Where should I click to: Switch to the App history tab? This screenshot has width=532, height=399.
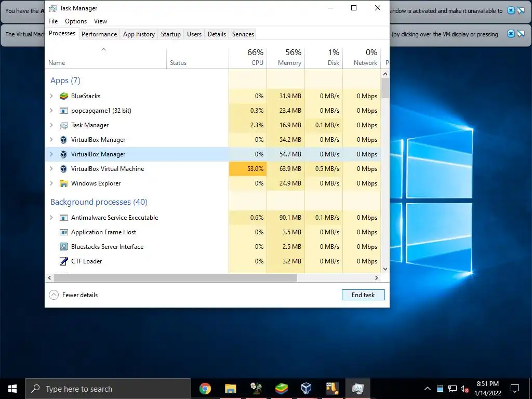pyautogui.click(x=139, y=34)
